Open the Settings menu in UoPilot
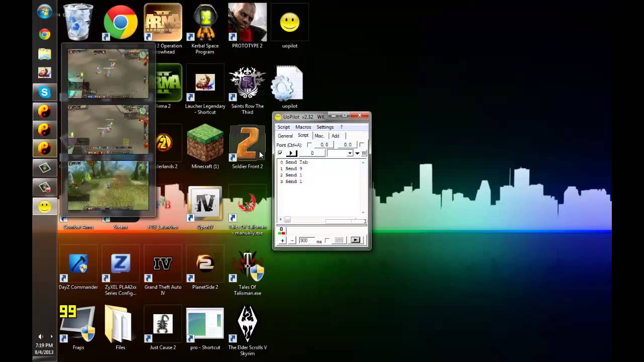The width and height of the screenshot is (644, 362). (325, 127)
